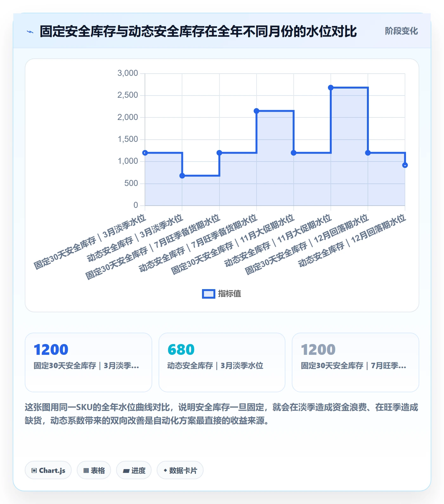This screenshot has height=504, width=444.
Task: Click the big blue 1200 value in first card
Action: point(51,350)
